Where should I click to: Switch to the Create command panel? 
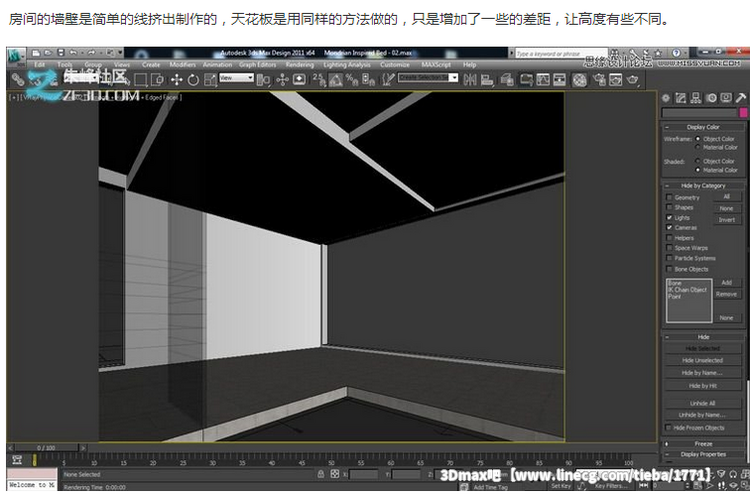pyautogui.click(x=666, y=98)
